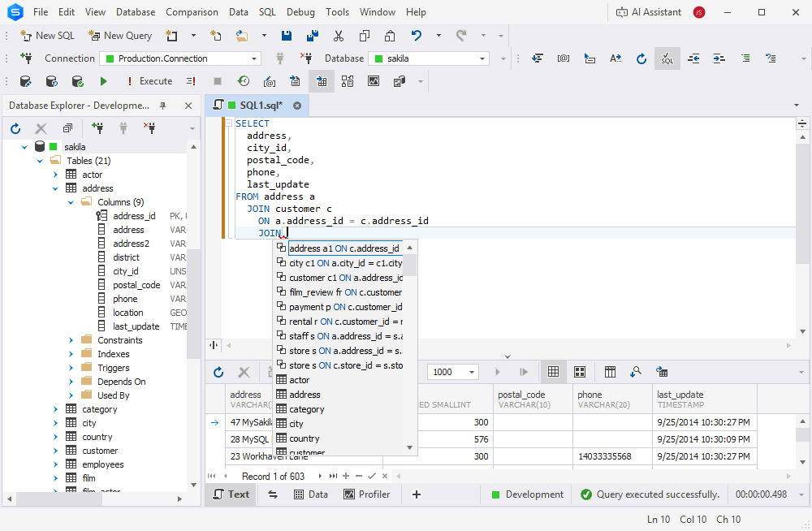Click the Stop execution square icon
This screenshot has height=531, width=812.
(x=218, y=81)
